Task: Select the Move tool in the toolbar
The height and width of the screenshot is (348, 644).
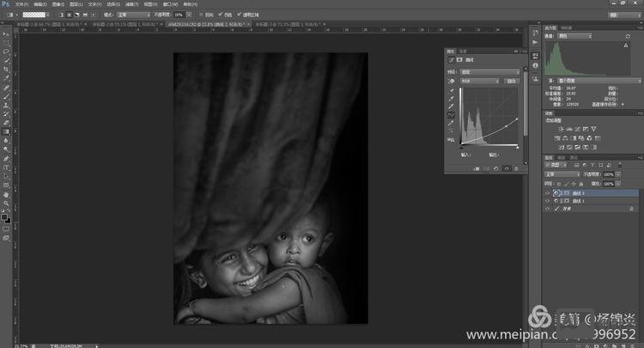Action: (6, 33)
